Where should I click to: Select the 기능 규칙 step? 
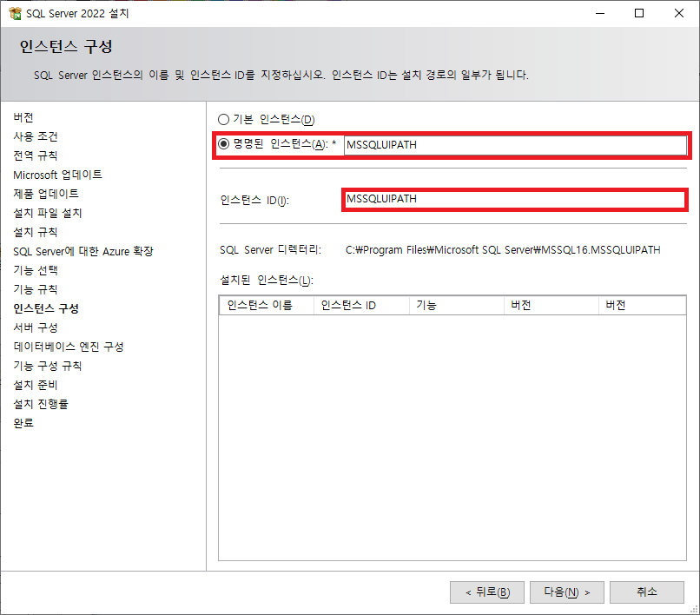[x=36, y=289]
